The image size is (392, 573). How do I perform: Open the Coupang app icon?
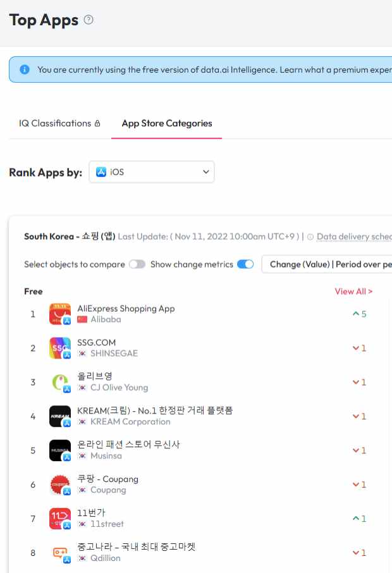click(60, 484)
